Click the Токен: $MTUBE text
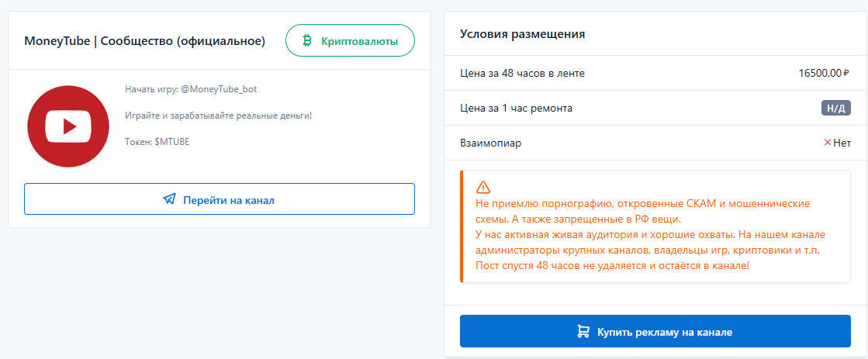 point(157,142)
